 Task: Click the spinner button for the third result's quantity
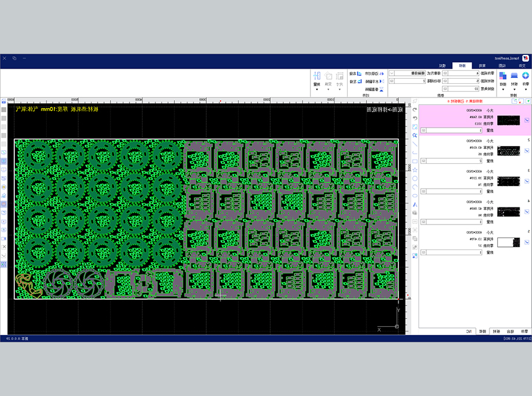[423, 191]
